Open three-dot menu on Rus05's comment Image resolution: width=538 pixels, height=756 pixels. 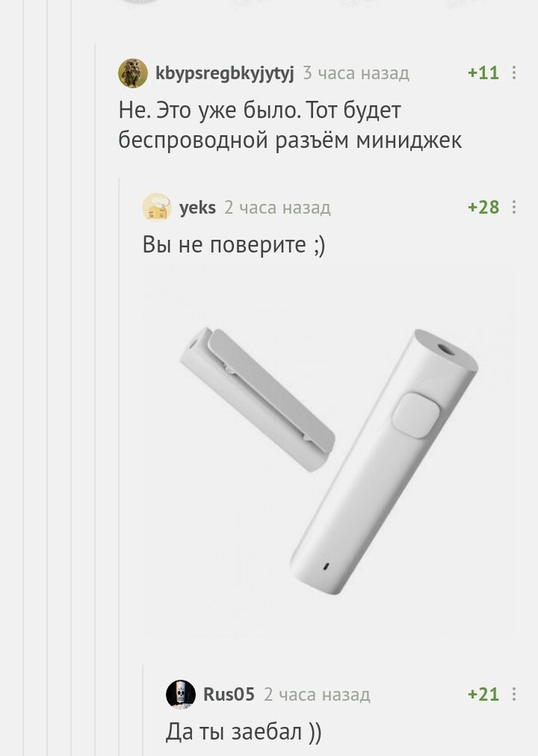tap(514, 694)
